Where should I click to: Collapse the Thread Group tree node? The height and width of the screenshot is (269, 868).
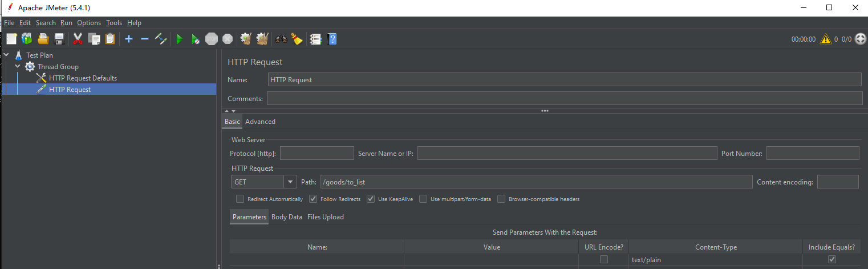coord(18,67)
